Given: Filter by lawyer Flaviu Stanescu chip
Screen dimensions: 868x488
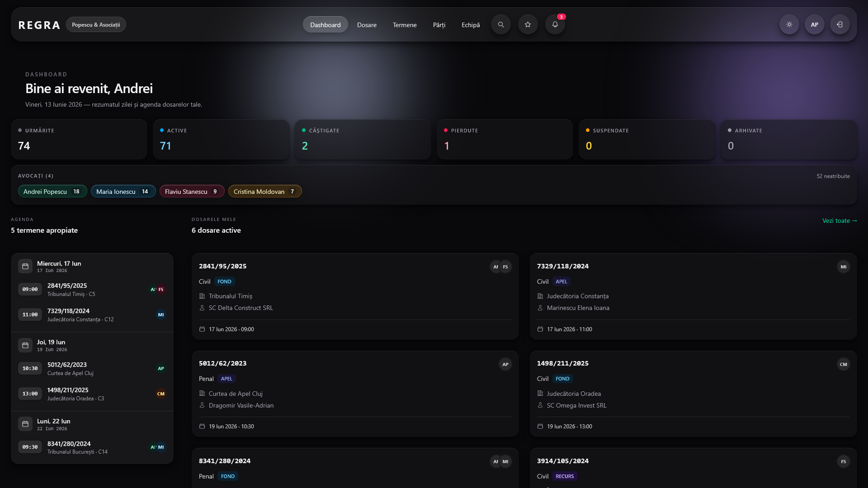Looking at the screenshot, I should pyautogui.click(x=192, y=191).
